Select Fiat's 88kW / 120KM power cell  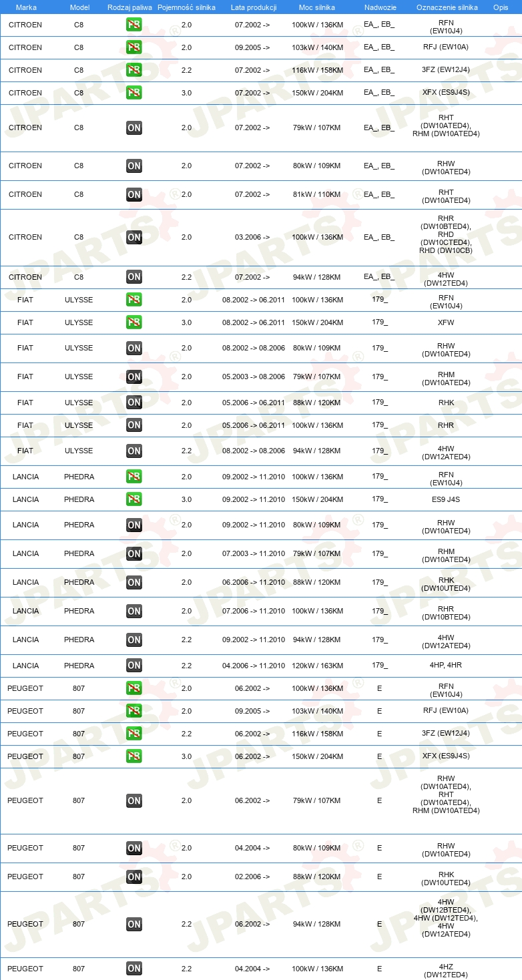click(316, 403)
